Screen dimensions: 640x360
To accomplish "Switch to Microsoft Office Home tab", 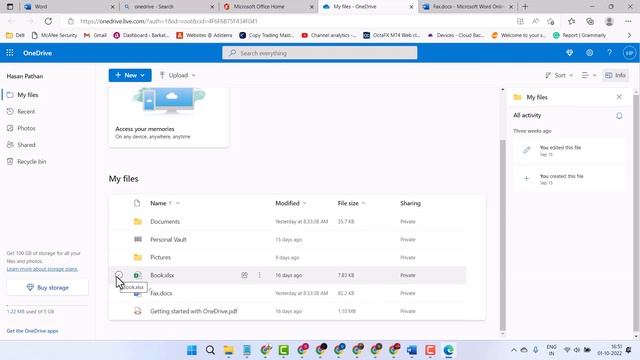I will [268, 7].
